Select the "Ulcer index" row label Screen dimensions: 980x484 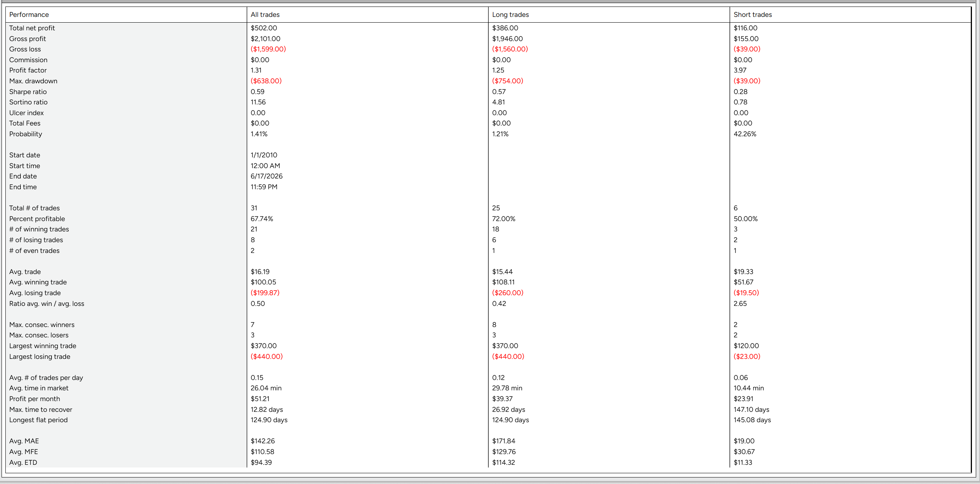(x=26, y=113)
